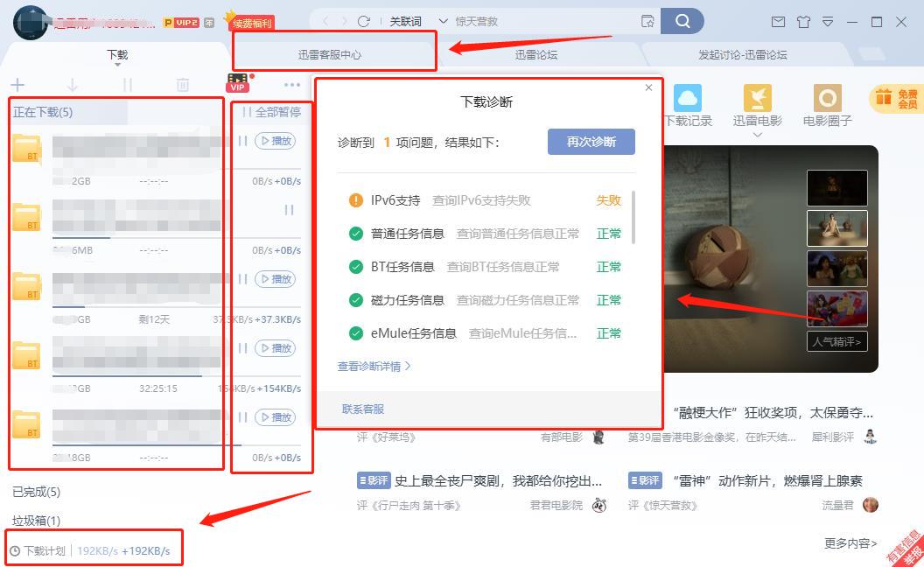Pause the first downloading BT task

pyautogui.click(x=243, y=141)
